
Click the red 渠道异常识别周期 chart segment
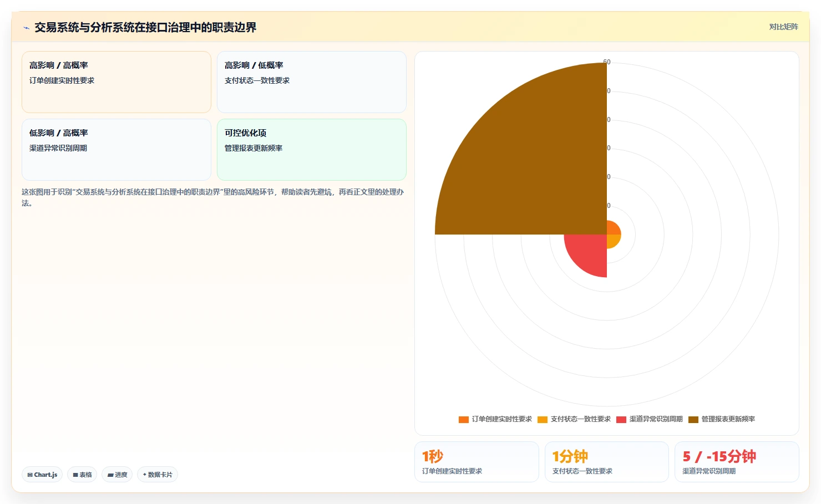click(x=588, y=252)
